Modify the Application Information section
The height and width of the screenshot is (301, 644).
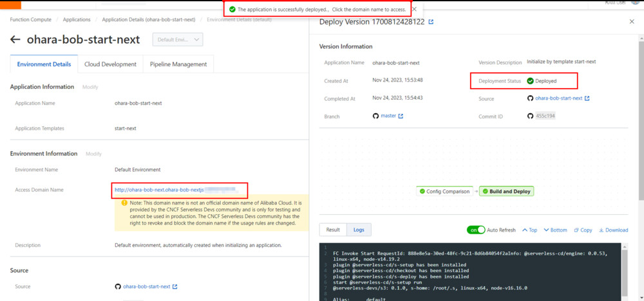pyautogui.click(x=90, y=87)
